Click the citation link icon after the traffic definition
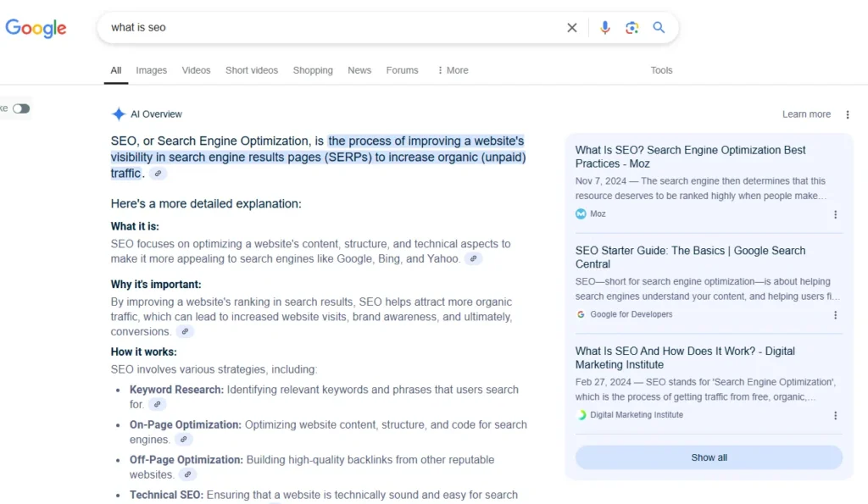This screenshot has height=504, width=868. [158, 173]
